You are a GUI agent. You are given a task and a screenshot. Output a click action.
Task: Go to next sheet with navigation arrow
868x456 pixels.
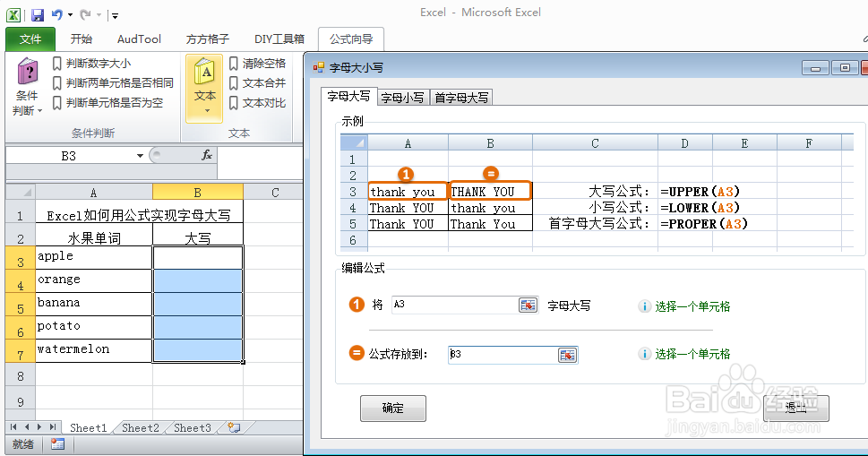[x=39, y=427]
